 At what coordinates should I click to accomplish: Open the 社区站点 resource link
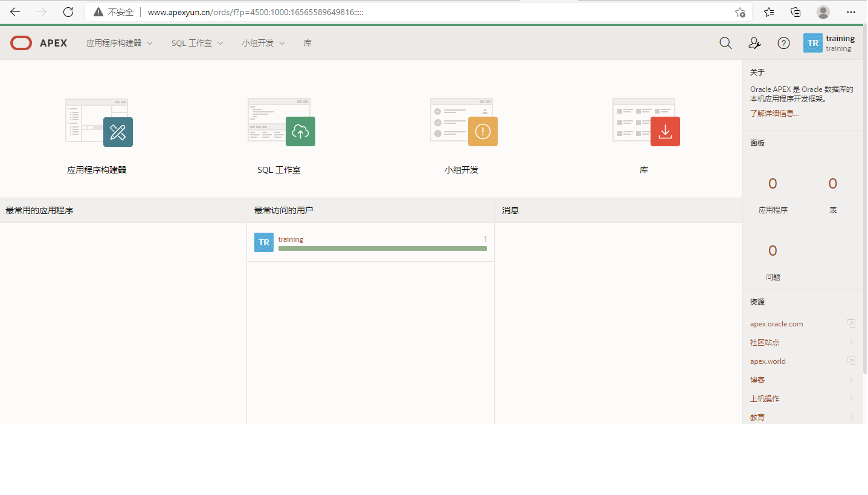765,342
